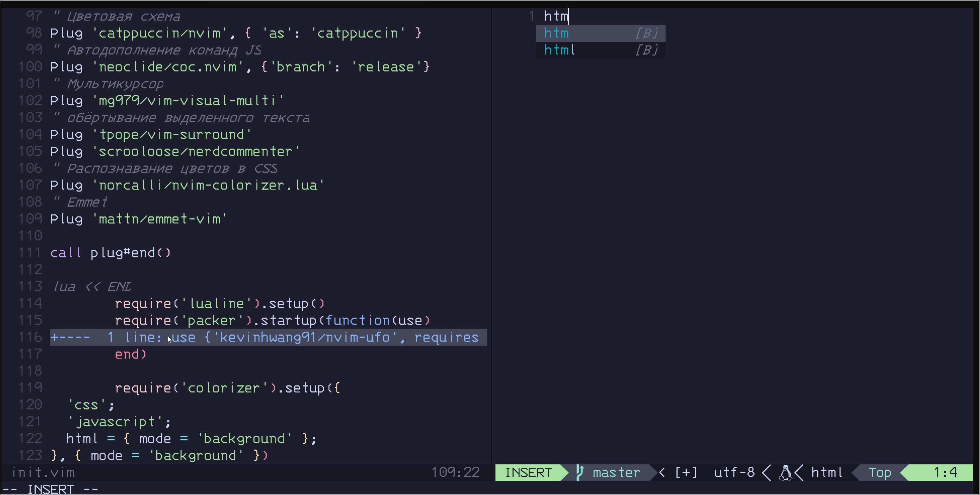Choose the 'html' completion suggestion

pyautogui.click(x=559, y=50)
